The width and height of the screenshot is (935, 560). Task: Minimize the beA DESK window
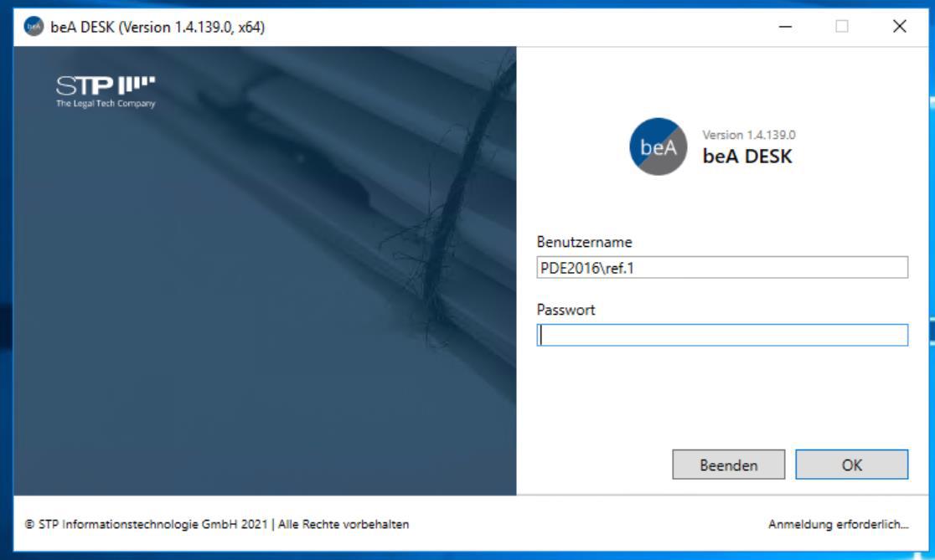tap(785, 27)
